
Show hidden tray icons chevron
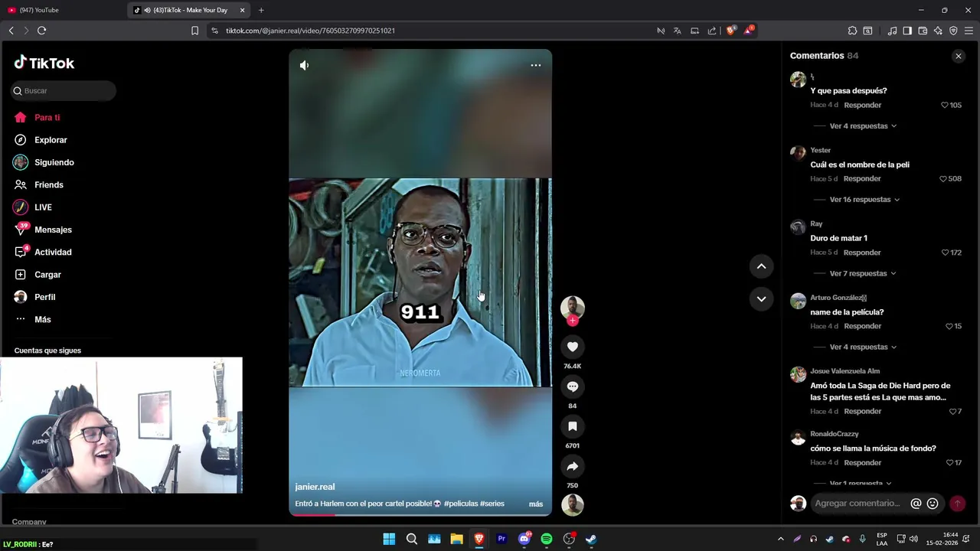point(780,539)
